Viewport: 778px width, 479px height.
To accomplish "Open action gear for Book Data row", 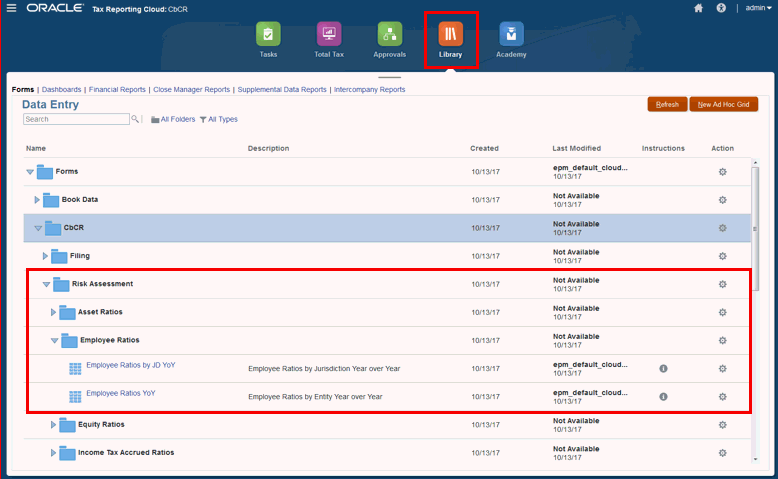I will (722, 200).
